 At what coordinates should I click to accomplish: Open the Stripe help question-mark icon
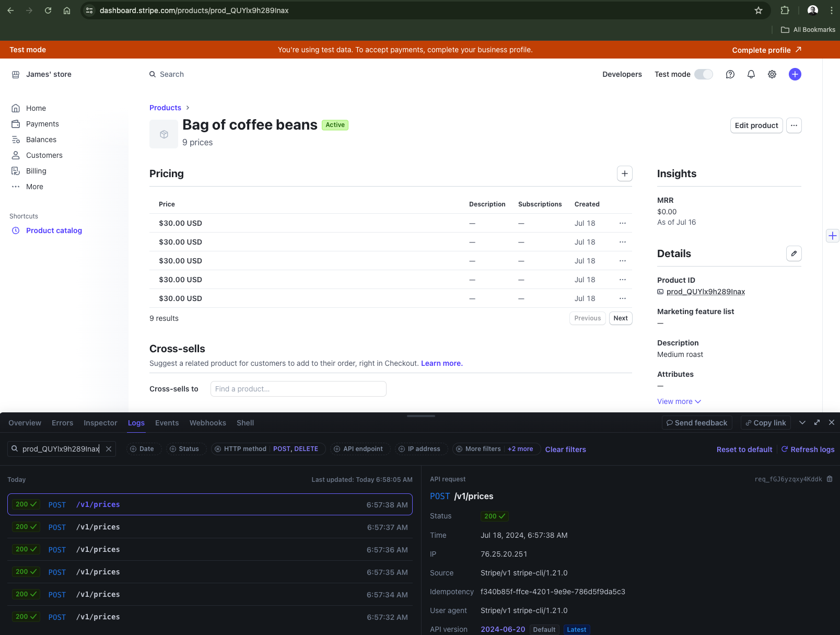[x=730, y=74]
